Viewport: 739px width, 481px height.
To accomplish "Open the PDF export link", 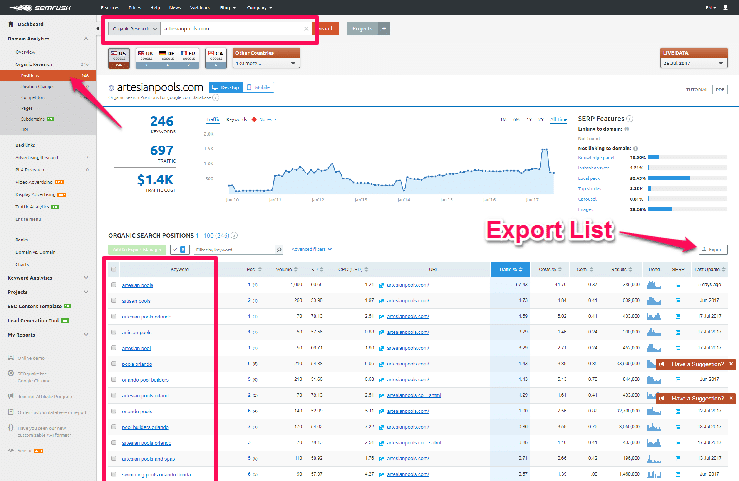I will (720, 89).
